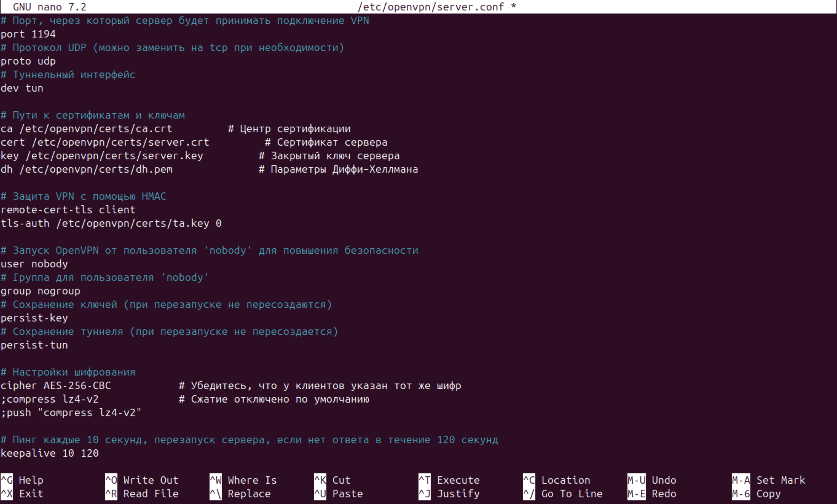Click the 'remote-cert-tls client' line
The image size is (837, 504).
coord(68,210)
